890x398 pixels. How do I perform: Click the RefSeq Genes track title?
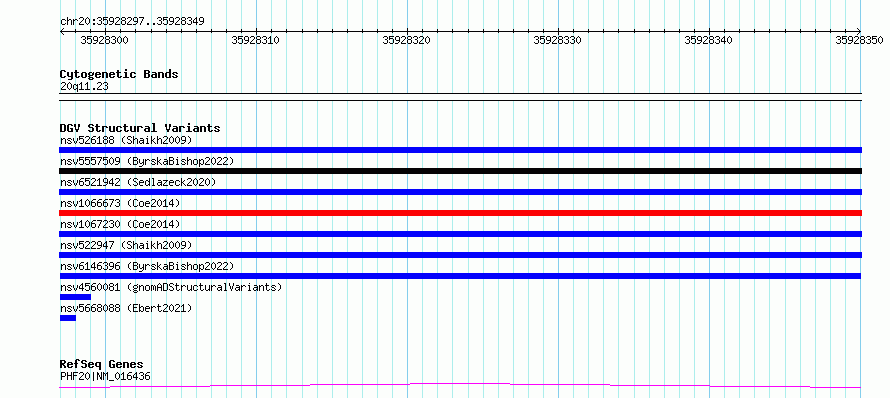102,364
